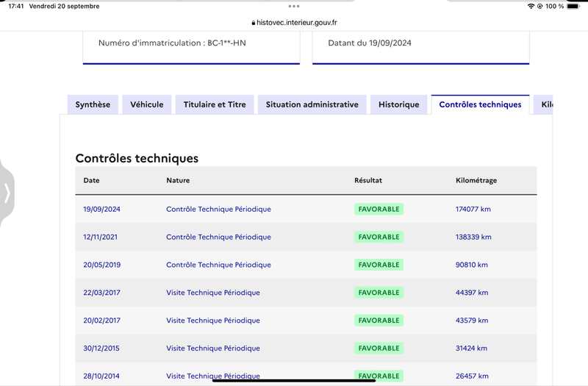Tap the battery icon in status bar

[x=573, y=7]
